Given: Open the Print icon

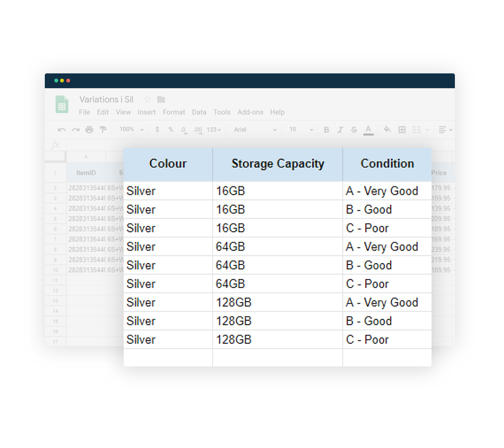Looking at the screenshot, I should [89, 129].
